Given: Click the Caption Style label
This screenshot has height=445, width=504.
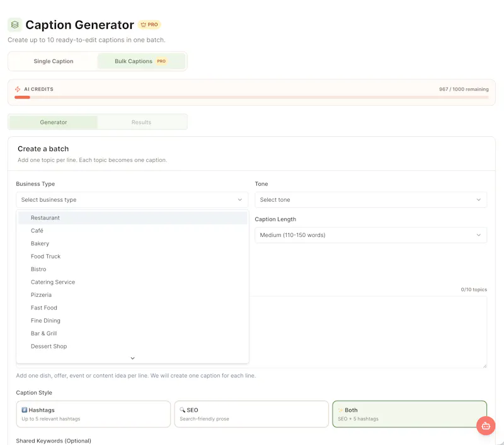Looking at the screenshot, I should pos(34,393).
